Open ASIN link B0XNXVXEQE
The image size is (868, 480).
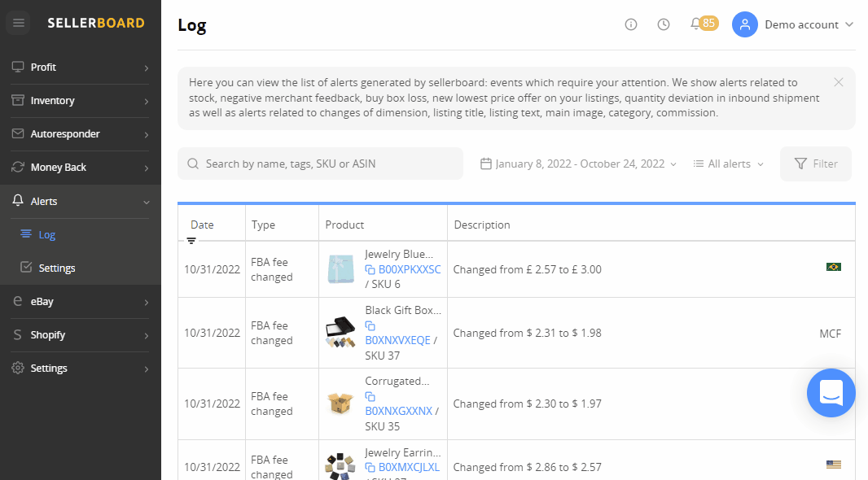click(x=397, y=340)
